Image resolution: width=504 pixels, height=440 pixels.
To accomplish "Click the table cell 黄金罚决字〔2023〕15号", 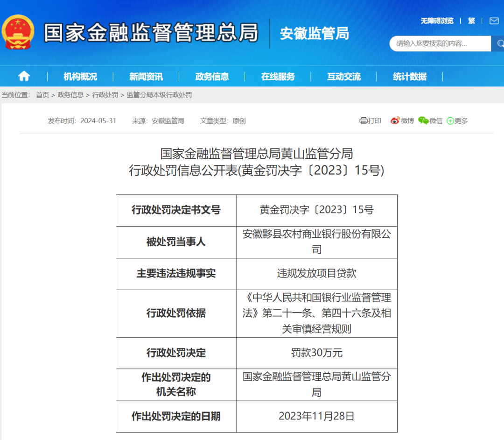I will (316, 210).
